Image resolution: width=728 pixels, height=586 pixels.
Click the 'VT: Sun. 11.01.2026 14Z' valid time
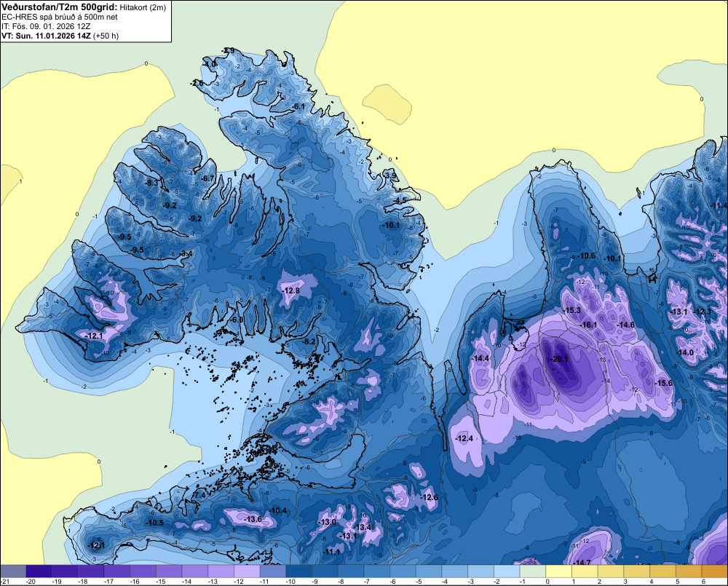point(47,36)
